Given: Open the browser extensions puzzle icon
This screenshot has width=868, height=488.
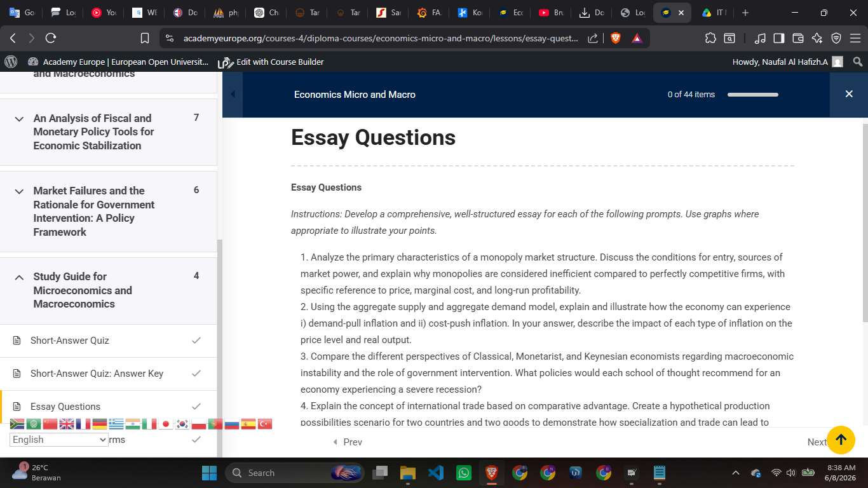Looking at the screenshot, I should tap(710, 38).
